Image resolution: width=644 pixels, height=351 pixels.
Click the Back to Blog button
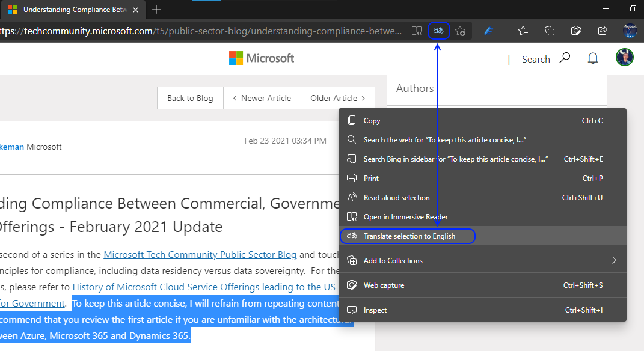[190, 98]
